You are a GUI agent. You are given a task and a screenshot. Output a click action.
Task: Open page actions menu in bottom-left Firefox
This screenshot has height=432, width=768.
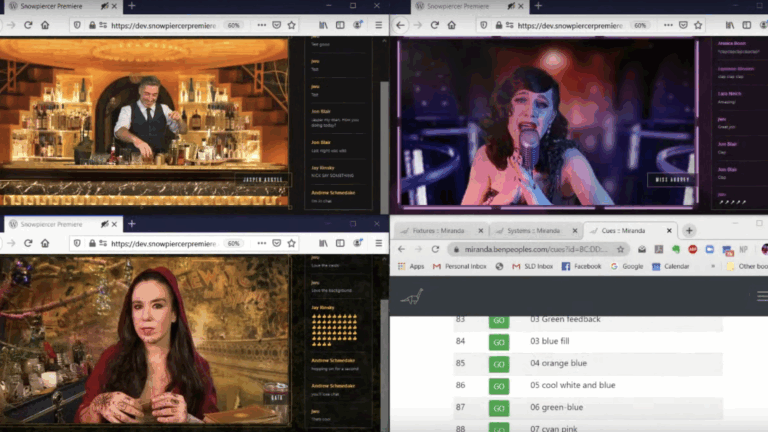(x=262, y=243)
